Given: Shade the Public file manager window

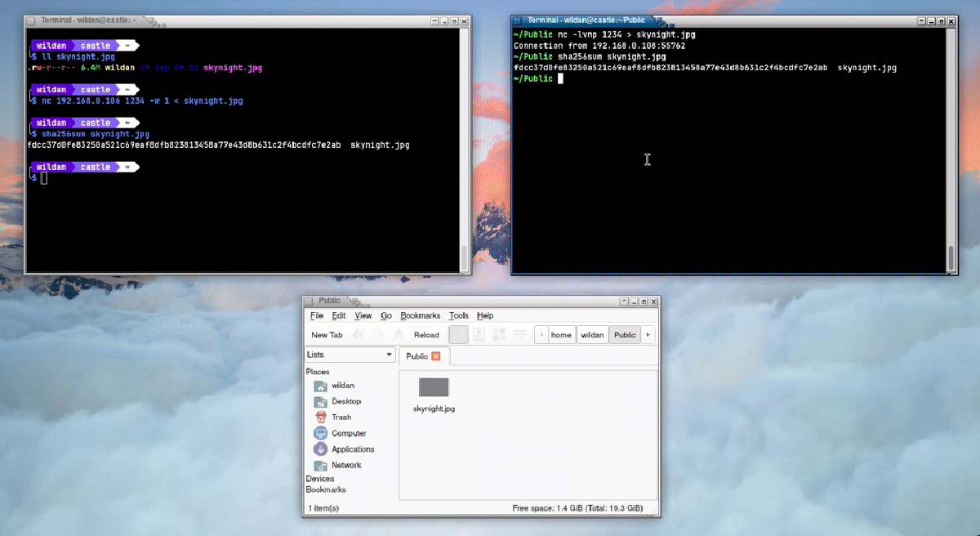Looking at the screenshot, I should point(625,301).
